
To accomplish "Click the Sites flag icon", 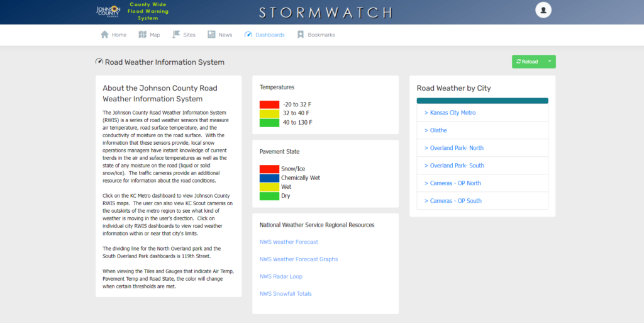I will click(x=176, y=35).
